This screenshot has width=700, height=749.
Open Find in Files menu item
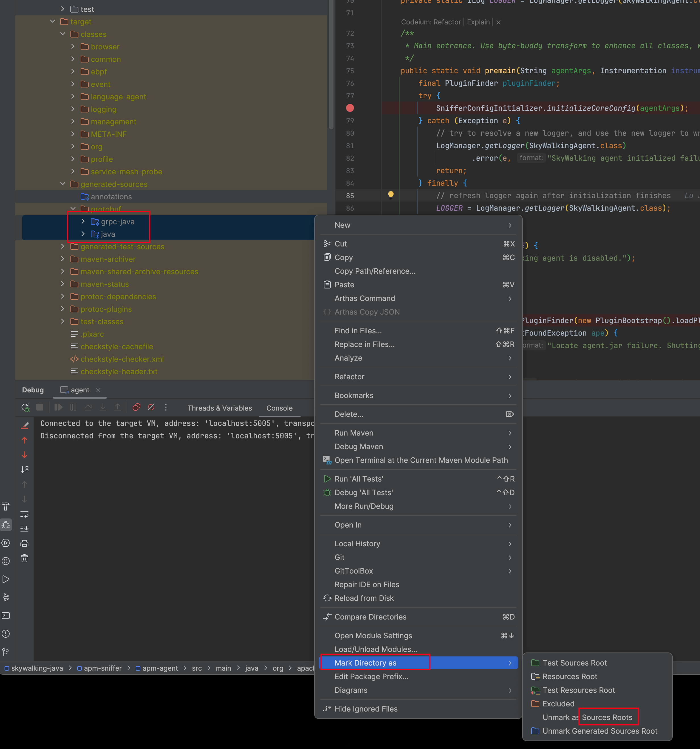click(418, 330)
